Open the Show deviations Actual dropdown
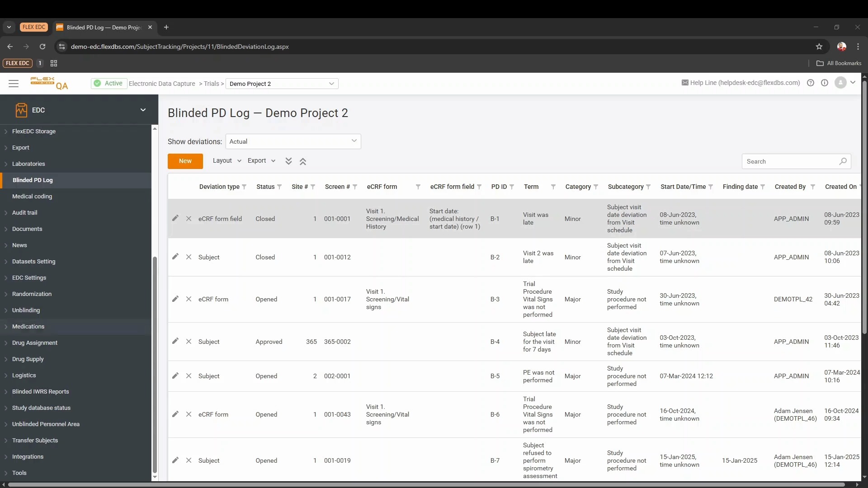This screenshot has height=488, width=868. pos(293,141)
